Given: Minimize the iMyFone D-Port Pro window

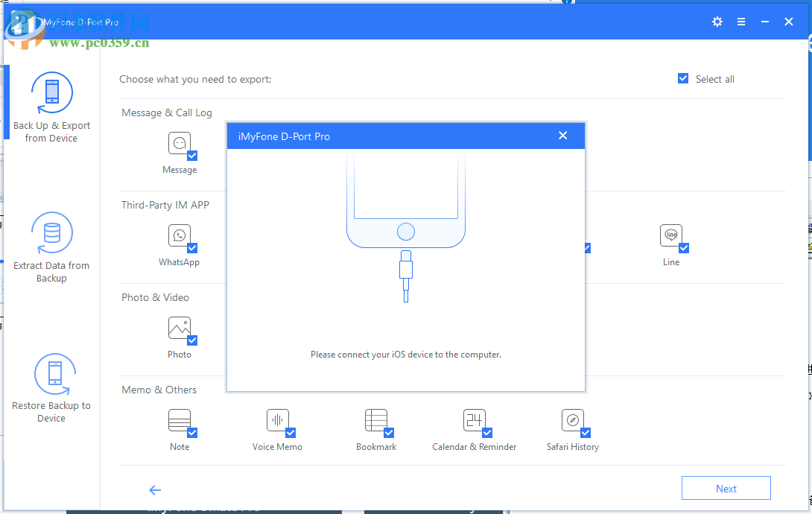Looking at the screenshot, I should pos(765,22).
